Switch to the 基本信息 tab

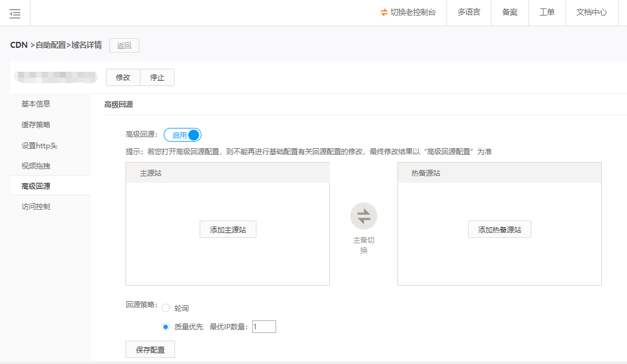36,104
